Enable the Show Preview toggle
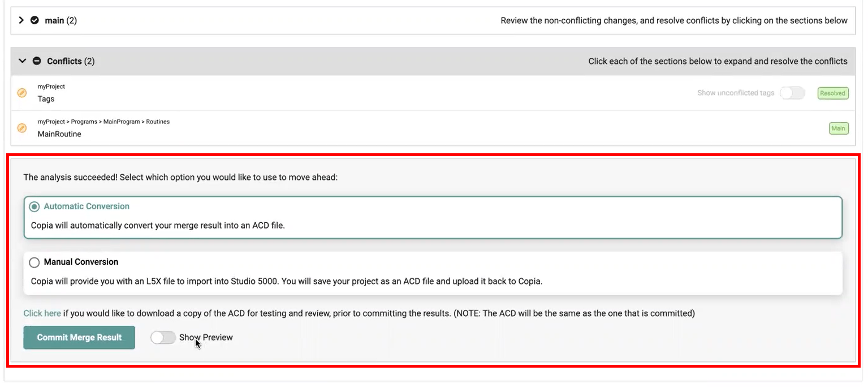Viewport: 868px width, 388px height. click(163, 338)
